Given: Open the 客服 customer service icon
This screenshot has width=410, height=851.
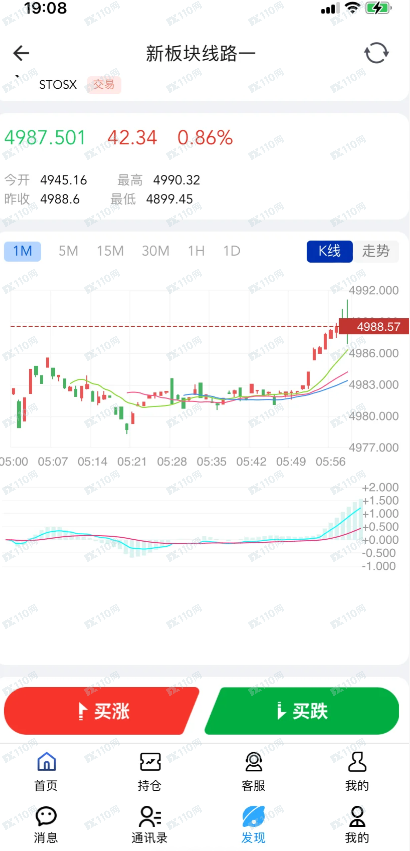Looking at the screenshot, I should pyautogui.click(x=253, y=761).
